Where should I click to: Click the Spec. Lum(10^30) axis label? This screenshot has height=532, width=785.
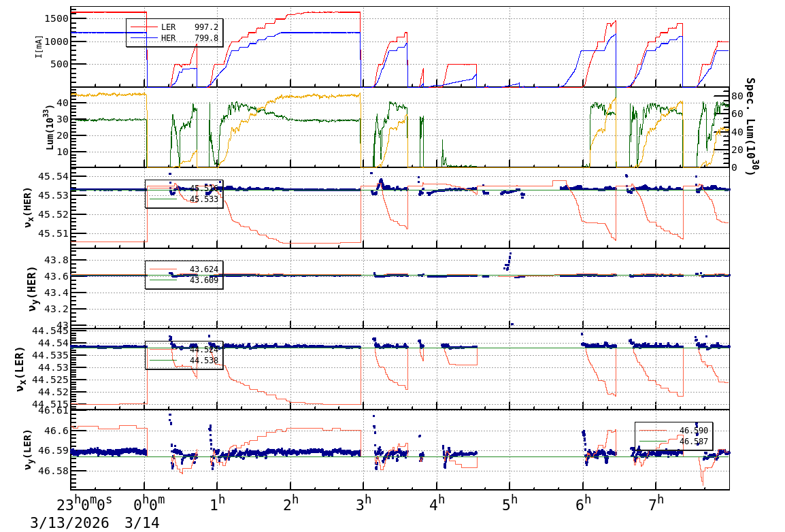tap(750, 126)
